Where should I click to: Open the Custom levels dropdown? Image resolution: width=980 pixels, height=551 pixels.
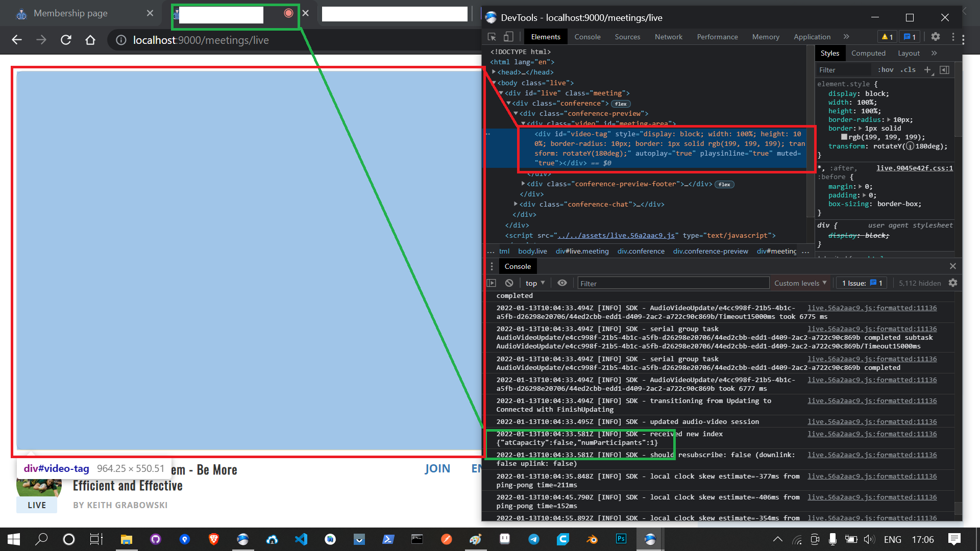pyautogui.click(x=799, y=283)
